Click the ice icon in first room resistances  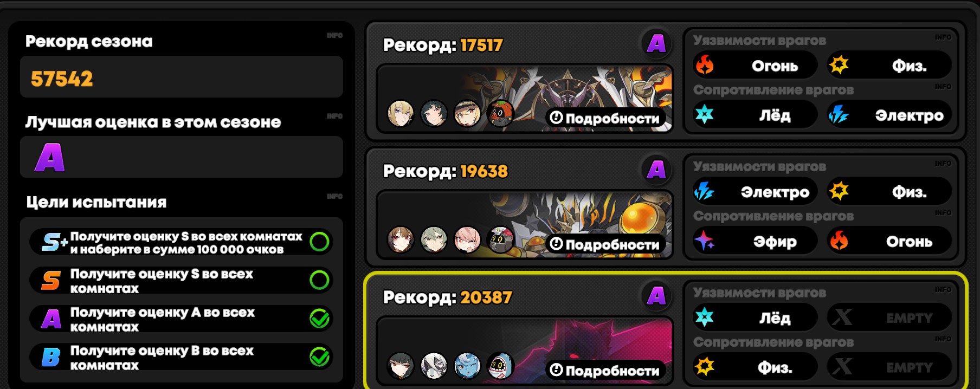point(705,115)
